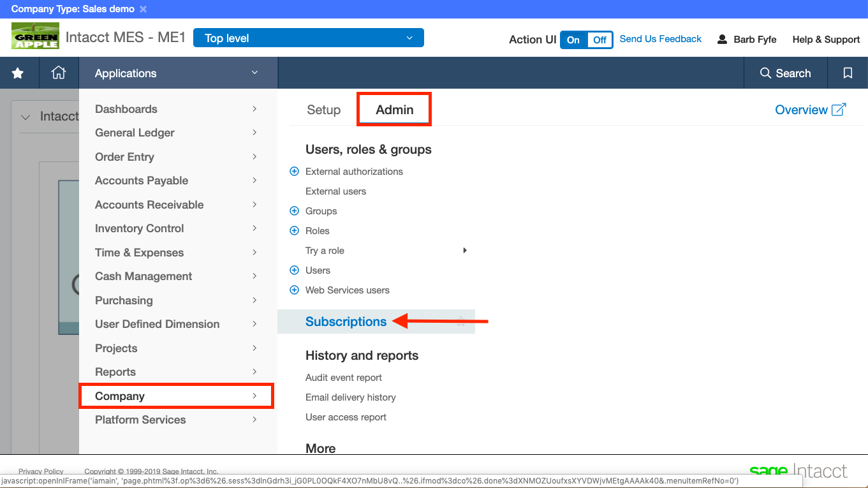Favorite Subscriptions with the star icon
The height and width of the screenshot is (488, 868).
click(x=461, y=322)
